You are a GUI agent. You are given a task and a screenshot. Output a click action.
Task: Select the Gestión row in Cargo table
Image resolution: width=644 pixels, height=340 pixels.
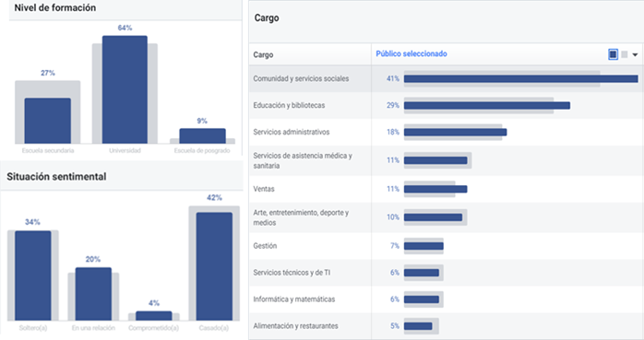(446, 246)
